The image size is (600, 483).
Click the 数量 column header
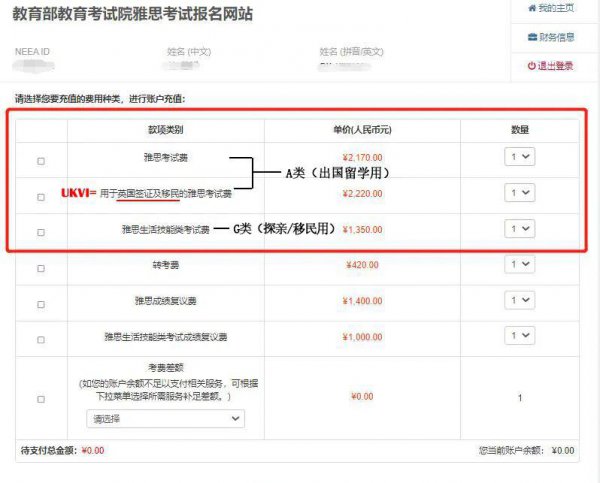click(x=520, y=130)
